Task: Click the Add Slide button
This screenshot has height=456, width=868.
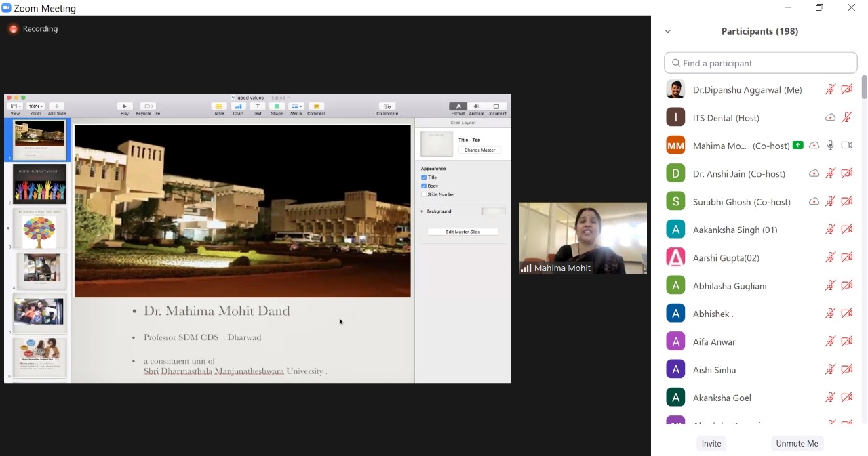Action: click(x=57, y=106)
